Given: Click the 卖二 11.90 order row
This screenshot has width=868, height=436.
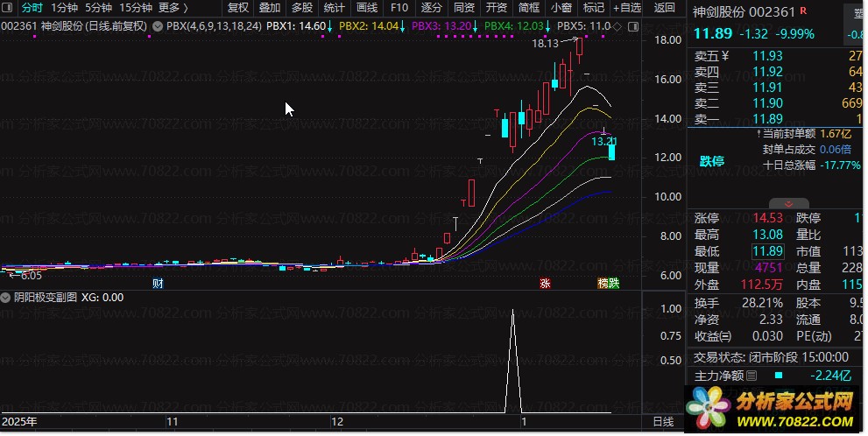Looking at the screenshot, I should (777, 103).
